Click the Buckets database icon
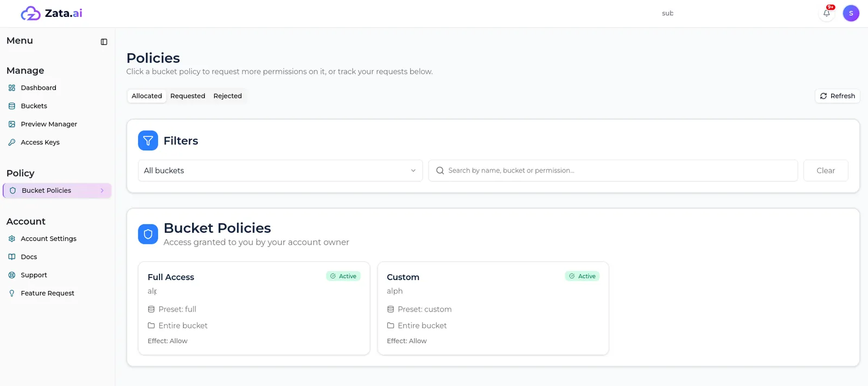Screen dimensions: 868x386 [12, 106]
